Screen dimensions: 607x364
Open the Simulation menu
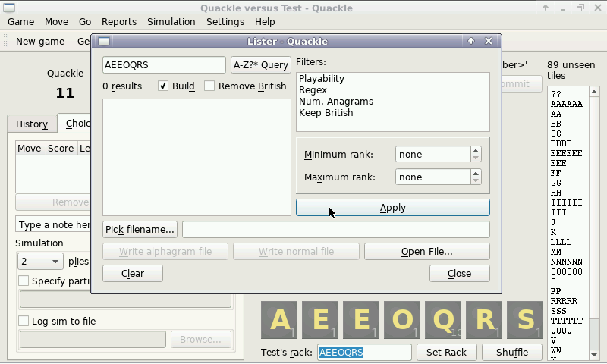click(171, 22)
